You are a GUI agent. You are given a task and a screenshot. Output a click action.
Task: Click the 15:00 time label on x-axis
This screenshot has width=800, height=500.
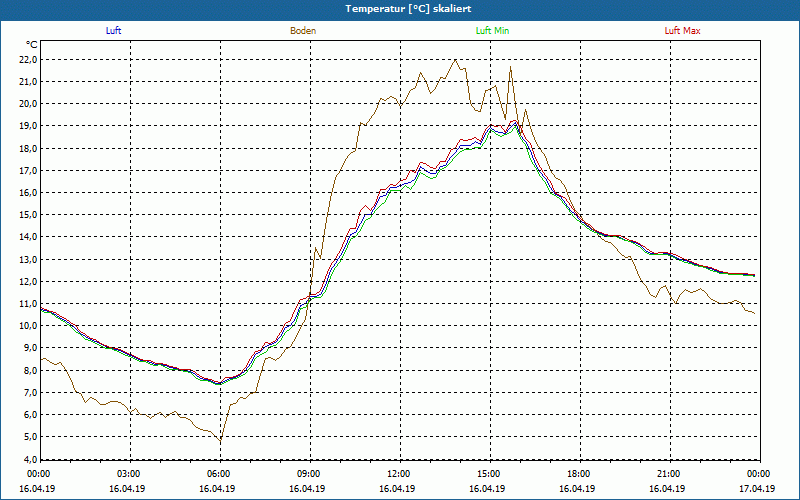488,474
